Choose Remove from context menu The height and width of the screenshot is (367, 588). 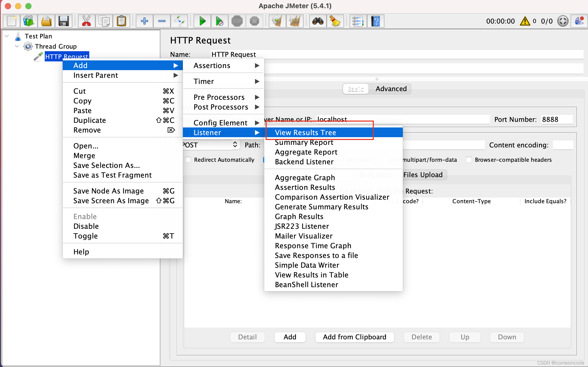pyautogui.click(x=123, y=130)
